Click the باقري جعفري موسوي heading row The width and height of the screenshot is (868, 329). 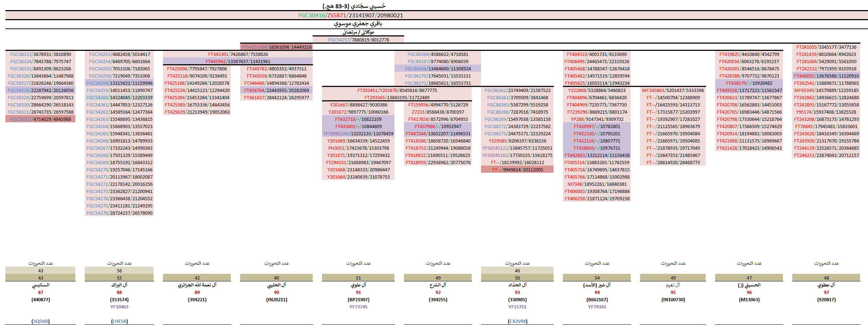point(358,24)
